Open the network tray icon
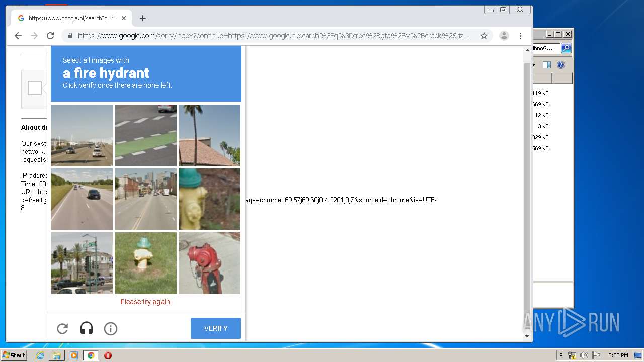 pyautogui.click(x=572, y=355)
